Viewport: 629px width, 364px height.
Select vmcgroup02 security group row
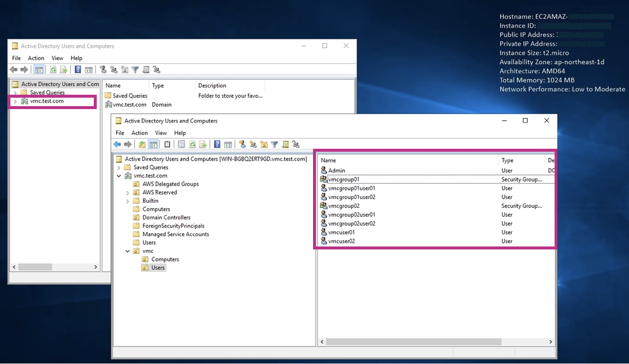(x=437, y=206)
